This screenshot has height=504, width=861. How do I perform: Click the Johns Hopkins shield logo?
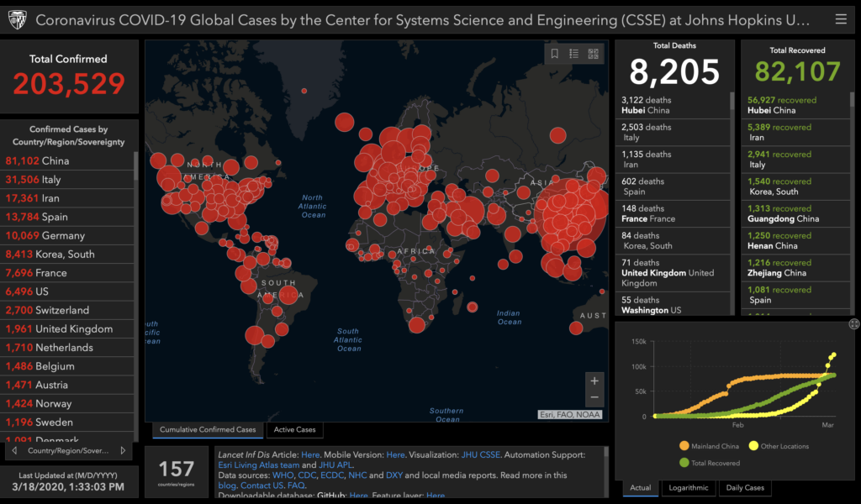coord(18,20)
